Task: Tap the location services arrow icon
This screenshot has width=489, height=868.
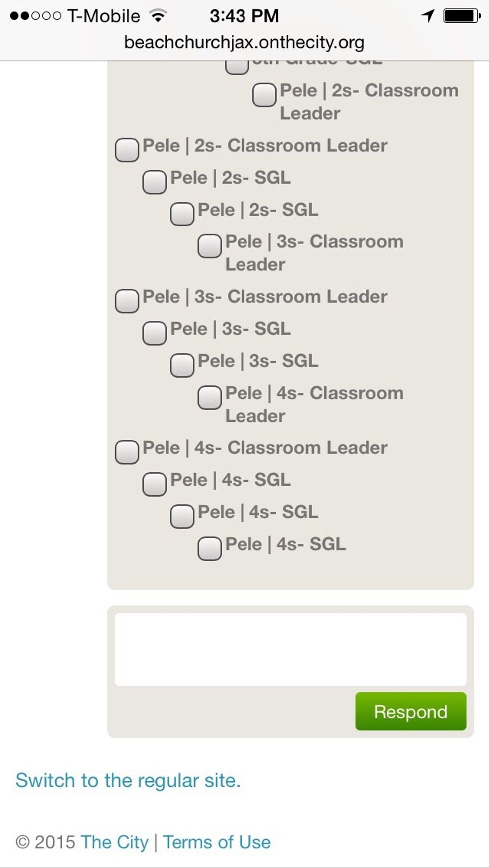Action: coord(428,16)
